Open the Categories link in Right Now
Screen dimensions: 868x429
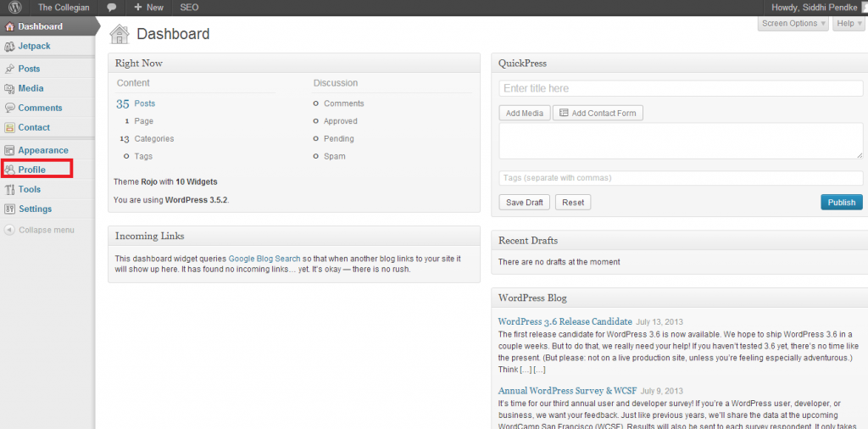154,139
